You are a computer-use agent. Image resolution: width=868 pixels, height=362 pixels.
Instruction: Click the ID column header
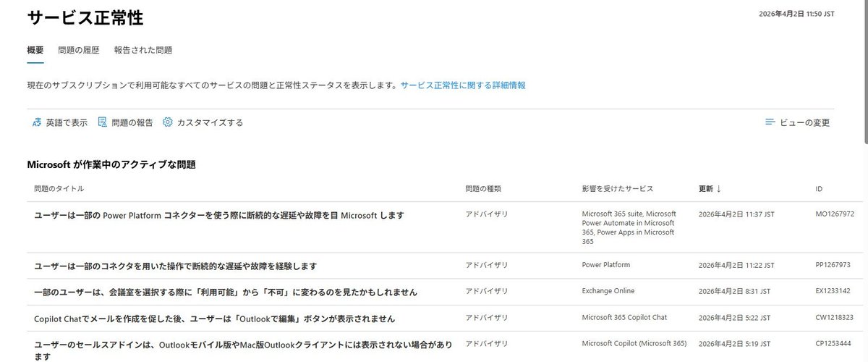pos(819,188)
